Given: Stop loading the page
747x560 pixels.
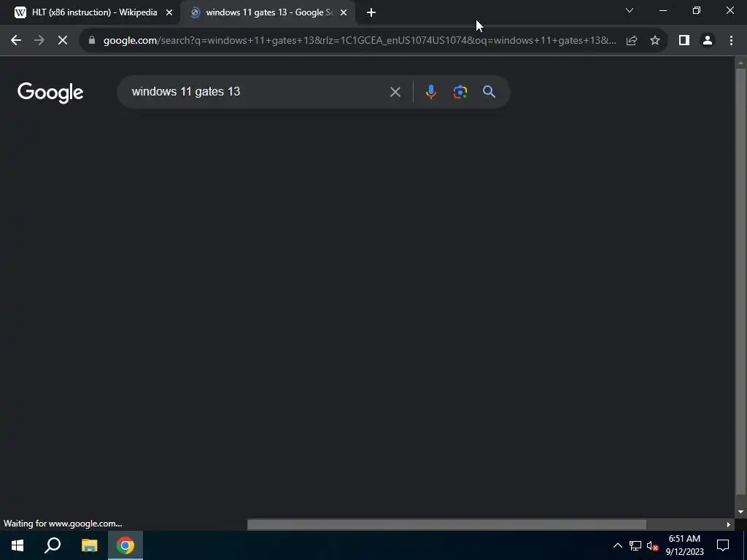Looking at the screenshot, I should coord(63,41).
